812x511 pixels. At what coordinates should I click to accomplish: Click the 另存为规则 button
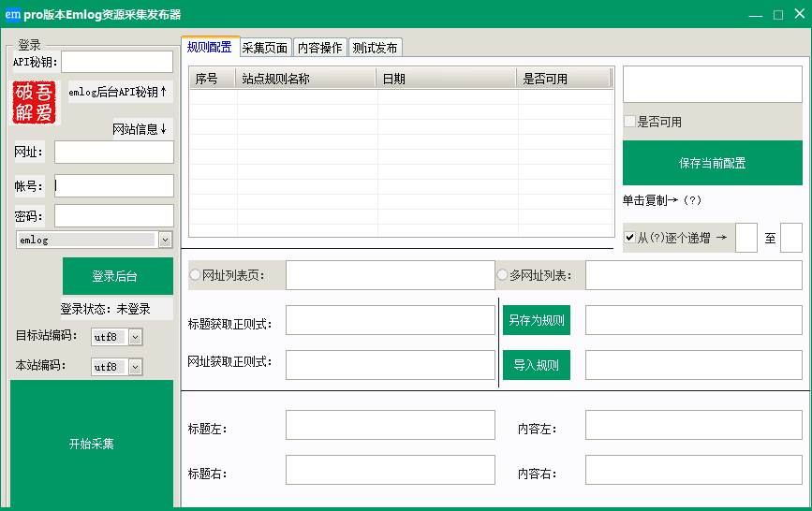[537, 320]
